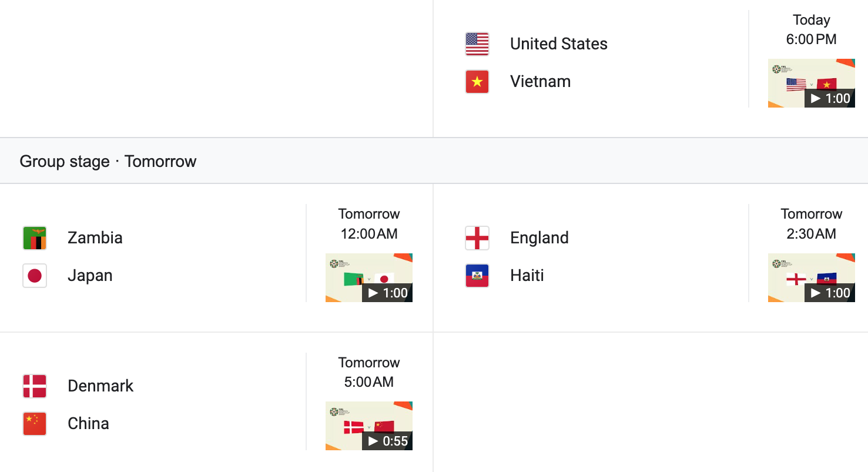This screenshot has width=868, height=472.
Task: Open the Denmark team name link
Action: [x=100, y=386]
